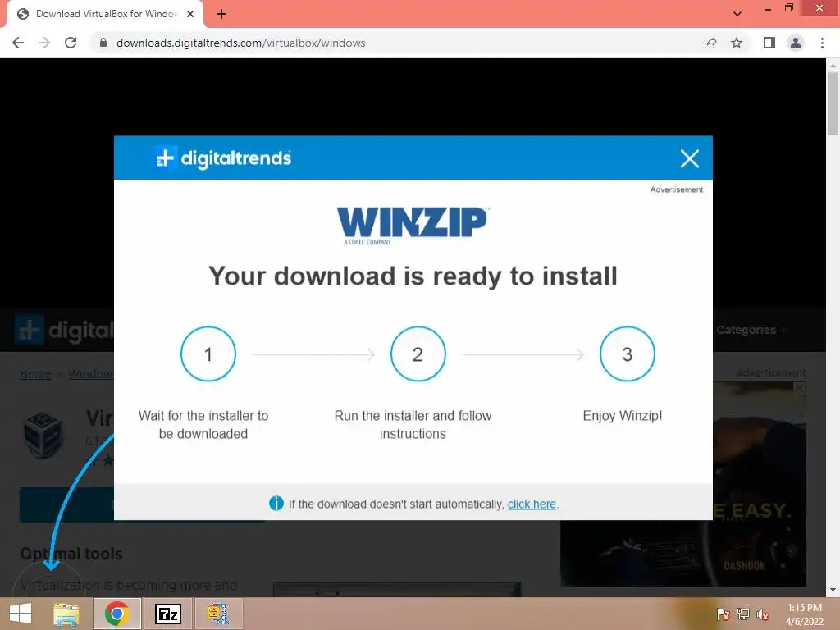Close the WinZip advertisement popup
Image resolution: width=840 pixels, height=630 pixels.
tap(689, 158)
